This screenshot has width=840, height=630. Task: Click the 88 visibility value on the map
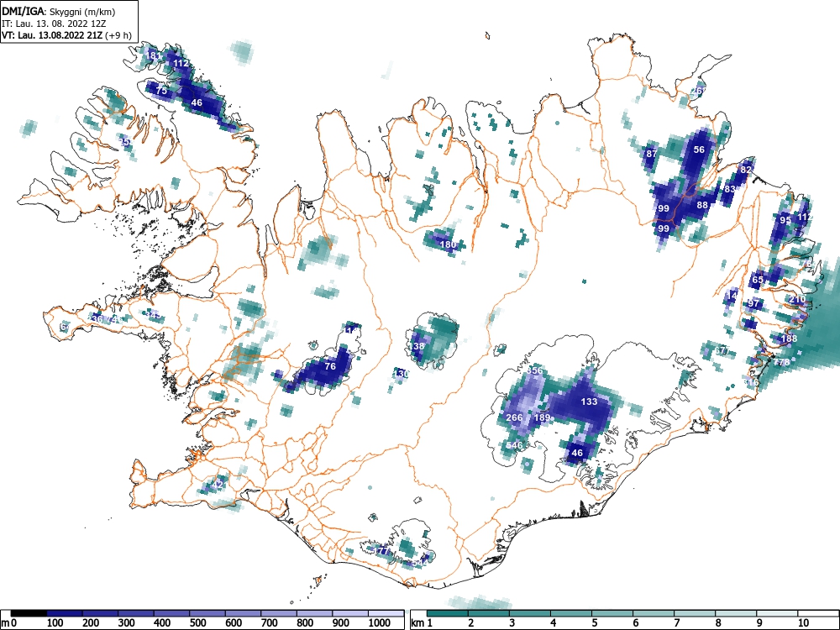tap(702, 205)
